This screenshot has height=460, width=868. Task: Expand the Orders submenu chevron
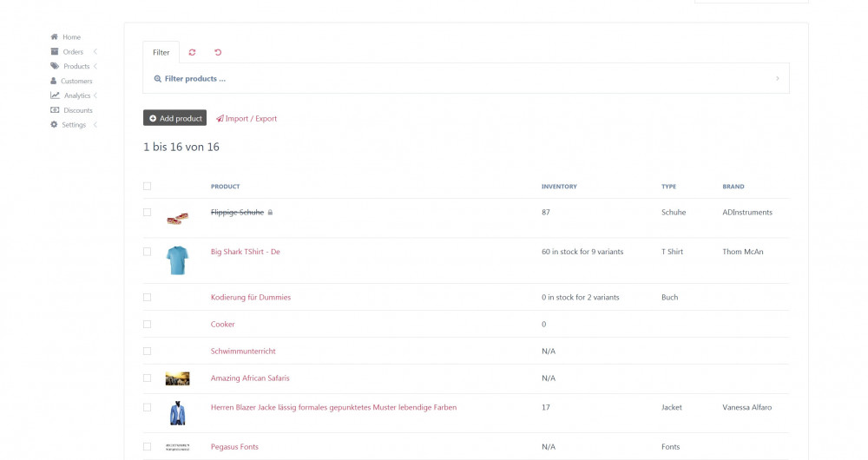(x=95, y=52)
